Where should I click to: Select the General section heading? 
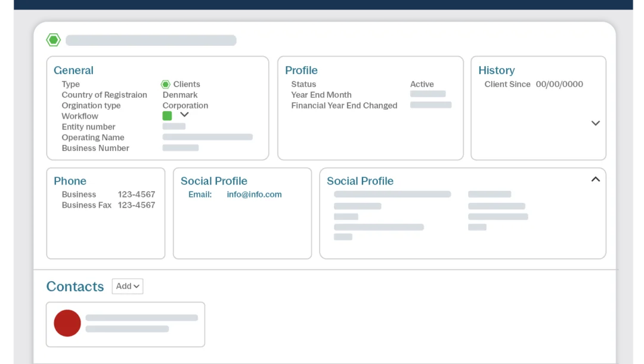pos(73,70)
